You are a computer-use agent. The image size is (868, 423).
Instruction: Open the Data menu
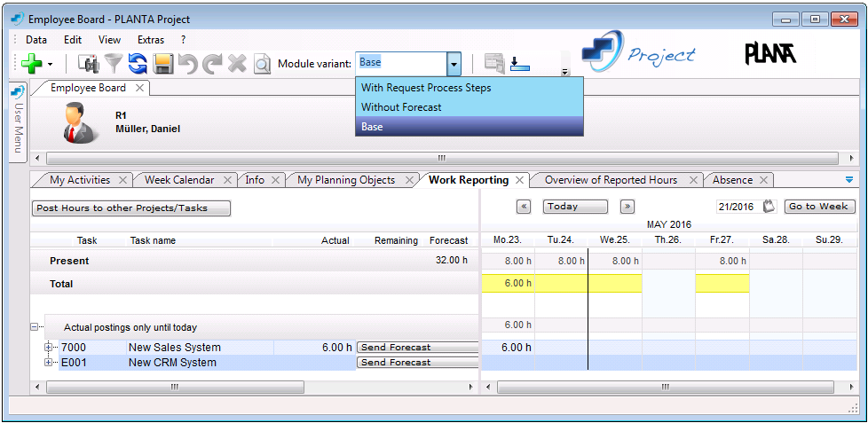tap(36, 40)
